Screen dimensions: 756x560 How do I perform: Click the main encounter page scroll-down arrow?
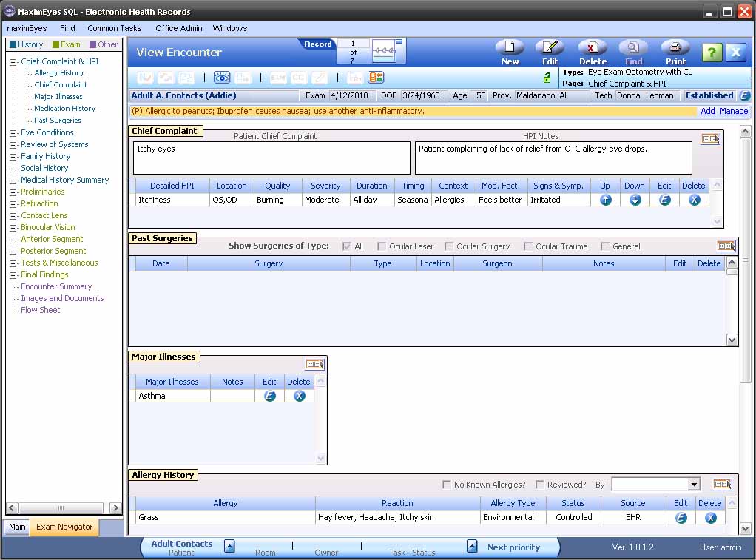(745, 529)
